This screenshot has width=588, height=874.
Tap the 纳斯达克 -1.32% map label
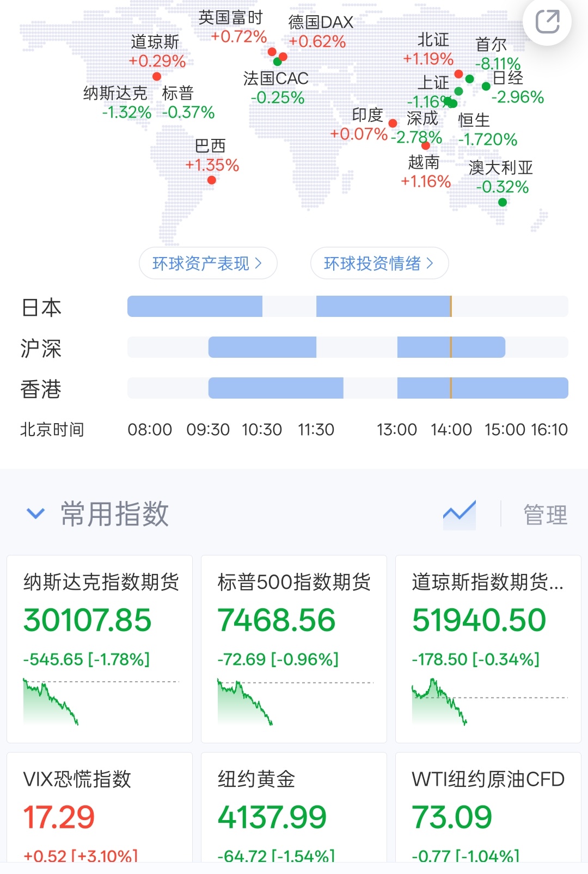click(x=117, y=102)
